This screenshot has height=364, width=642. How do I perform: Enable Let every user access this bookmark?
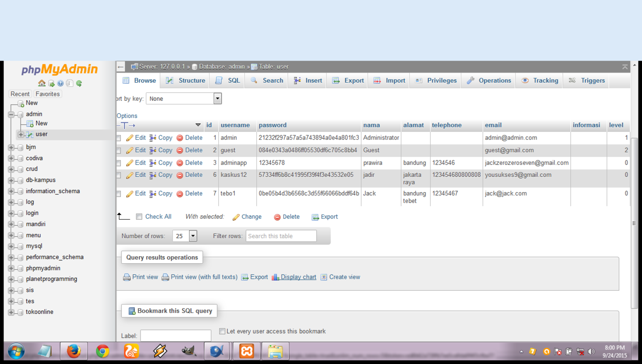[x=222, y=331]
